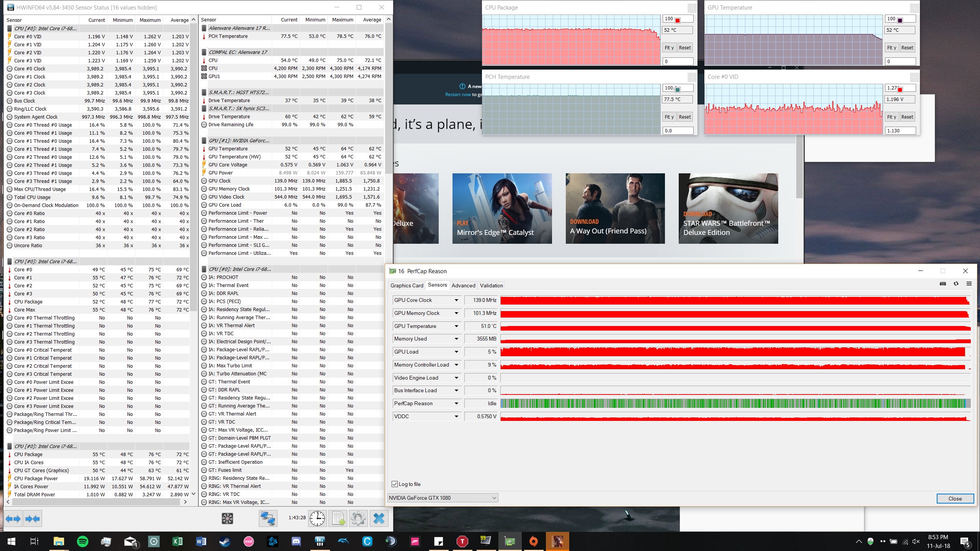
Task: Switch to the Validation tab
Action: tap(491, 285)
